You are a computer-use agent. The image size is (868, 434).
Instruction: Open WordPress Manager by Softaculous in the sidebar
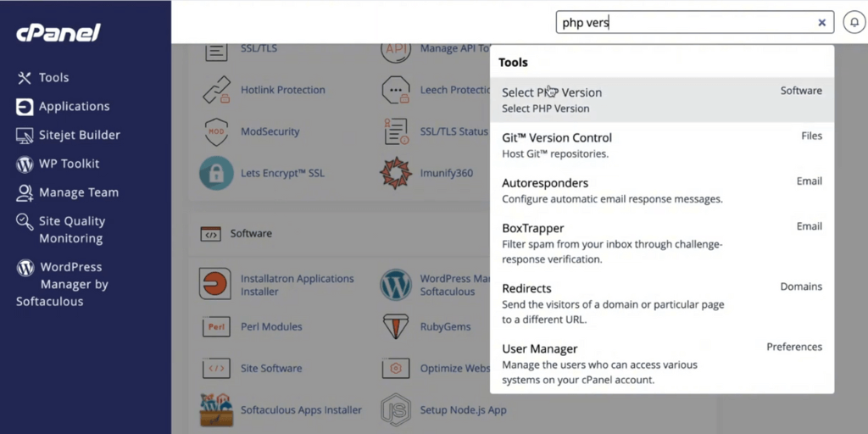(63, 284)
